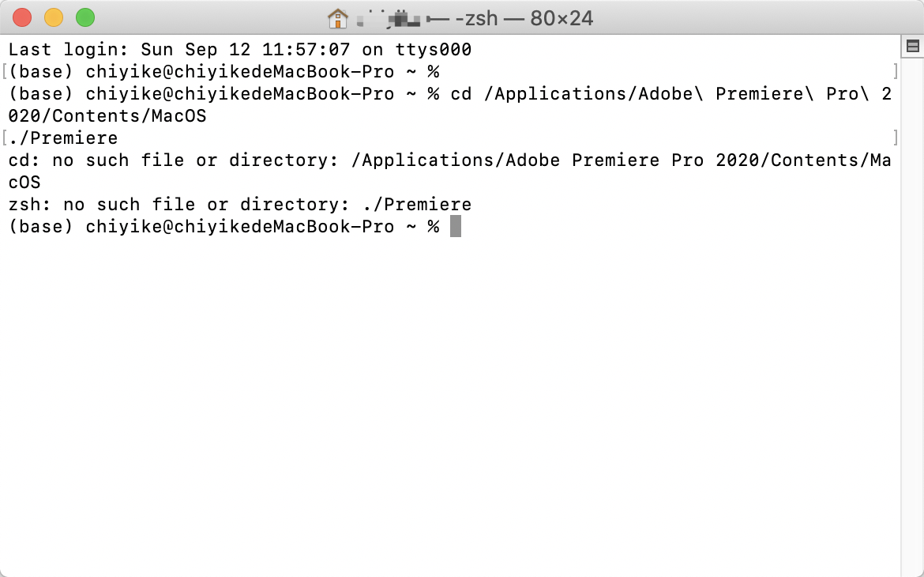Click the gray block cursor at the prompt
This screenshot has height=577, width=924.
pos(456,227)
